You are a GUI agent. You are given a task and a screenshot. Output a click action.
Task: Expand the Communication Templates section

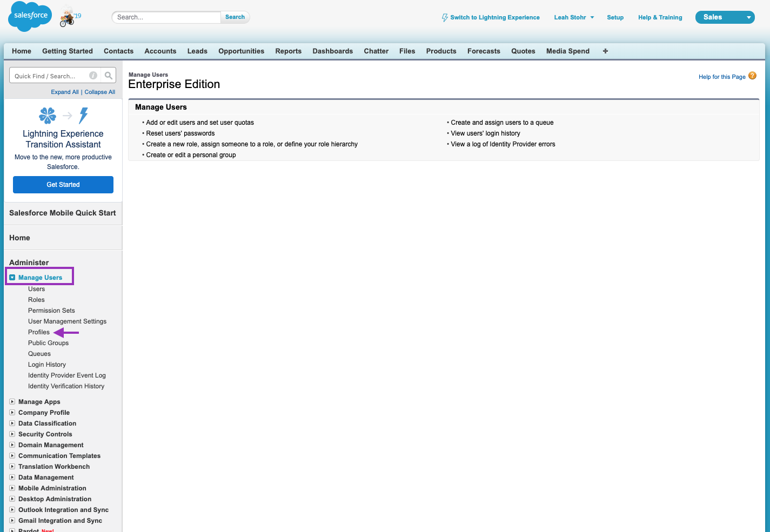pyautogui.click(x=12, y=456)
